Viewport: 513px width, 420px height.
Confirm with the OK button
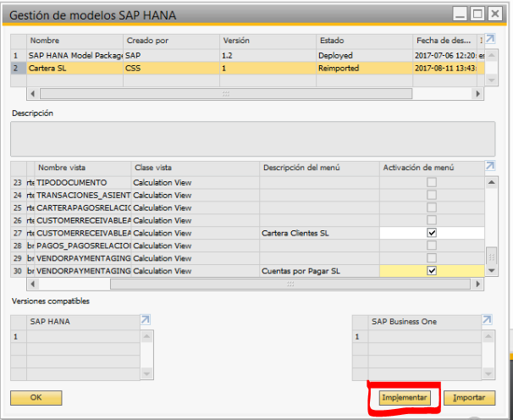[36, 398]
